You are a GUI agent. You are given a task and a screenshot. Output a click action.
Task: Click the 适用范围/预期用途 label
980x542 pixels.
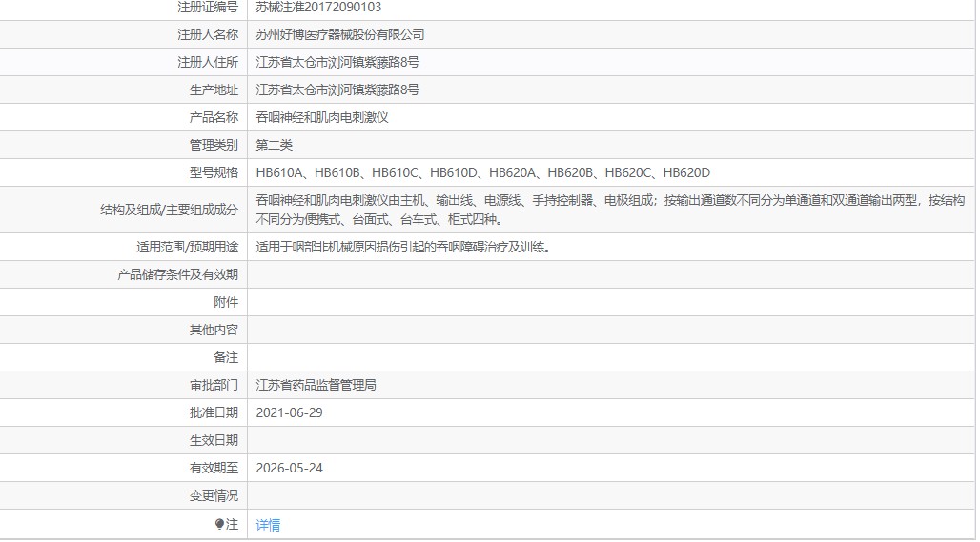[x=187, y=248]
